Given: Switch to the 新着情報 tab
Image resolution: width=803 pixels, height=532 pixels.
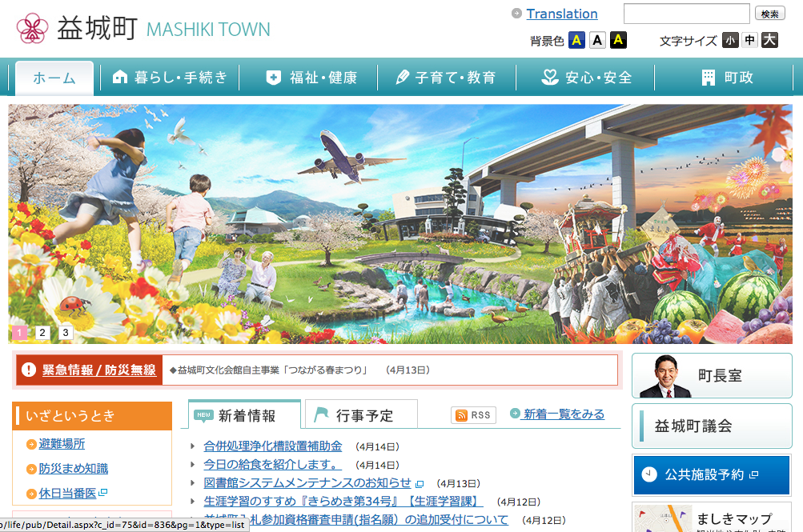Looking at the screenshot, I should coord(244,415).
